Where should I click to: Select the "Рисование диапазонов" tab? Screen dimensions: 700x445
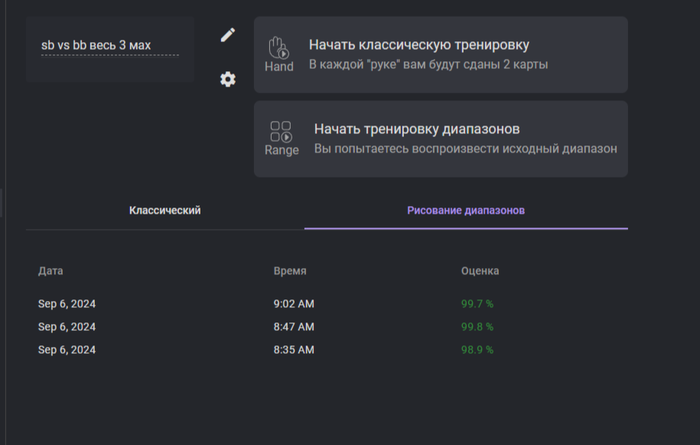pyautogui.click(x=466, y=211)
